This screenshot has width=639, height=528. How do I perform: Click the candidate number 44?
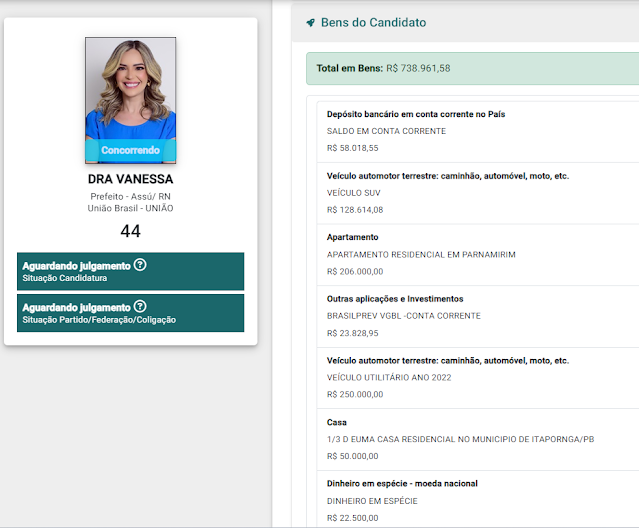(130, 231)
